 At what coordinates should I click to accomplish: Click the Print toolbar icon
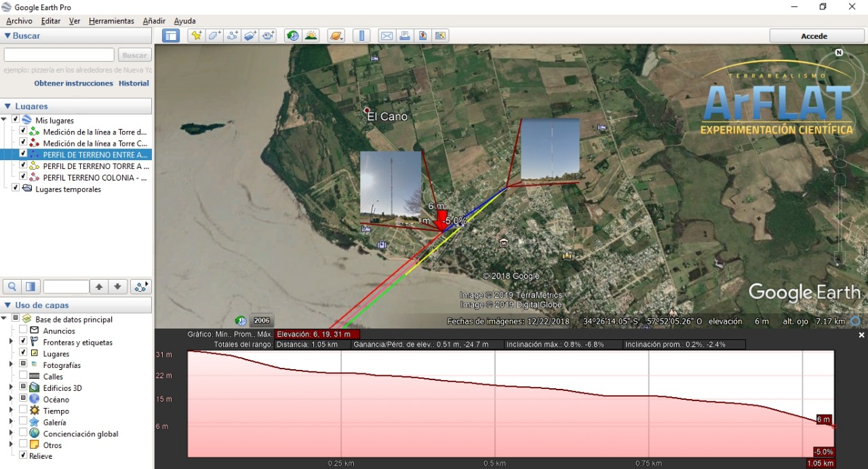tap(405, 36)
